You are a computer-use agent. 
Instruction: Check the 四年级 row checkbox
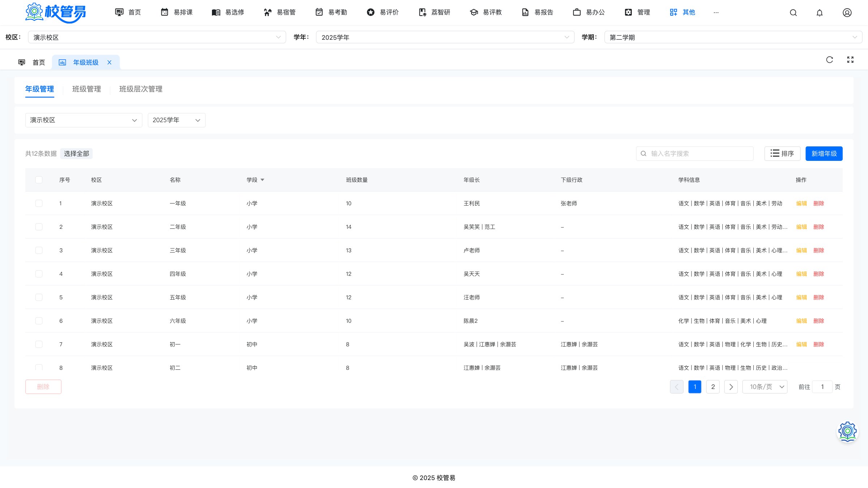[39, 274]
